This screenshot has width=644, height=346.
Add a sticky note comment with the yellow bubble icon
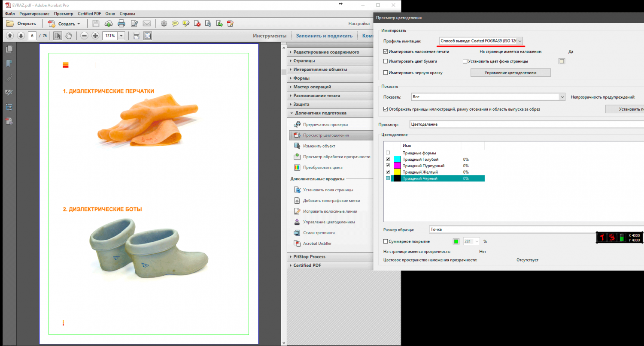click(175, 24)
